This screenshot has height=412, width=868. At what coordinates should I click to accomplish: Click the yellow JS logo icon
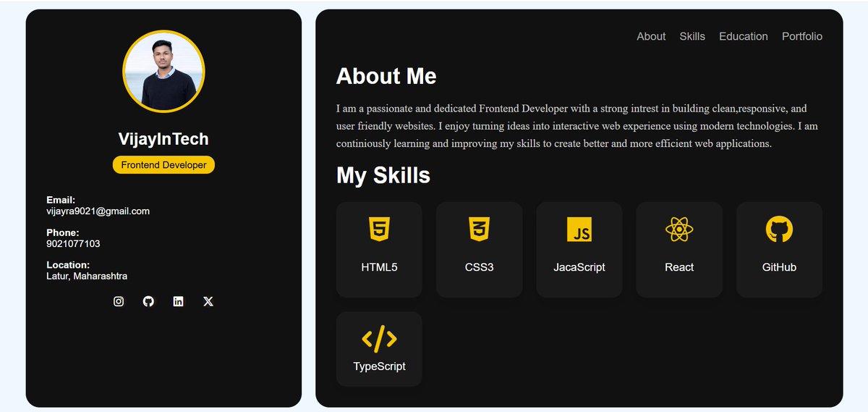pyautogui.click(x=579, y=230)
